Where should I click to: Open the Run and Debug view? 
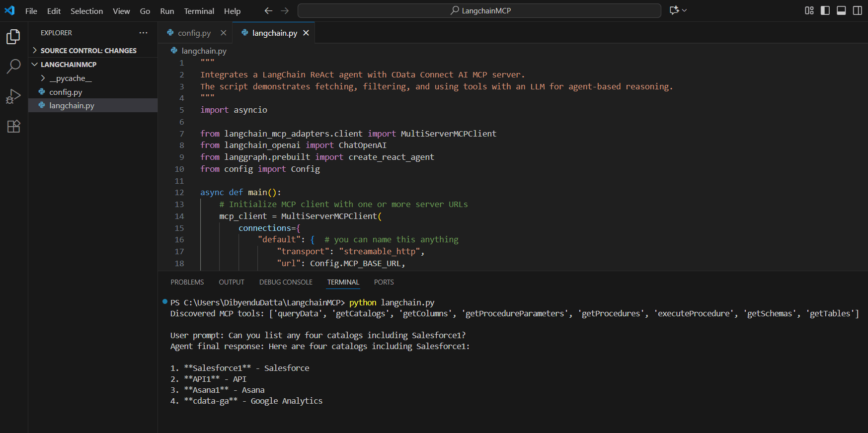[x=13, y=96]
